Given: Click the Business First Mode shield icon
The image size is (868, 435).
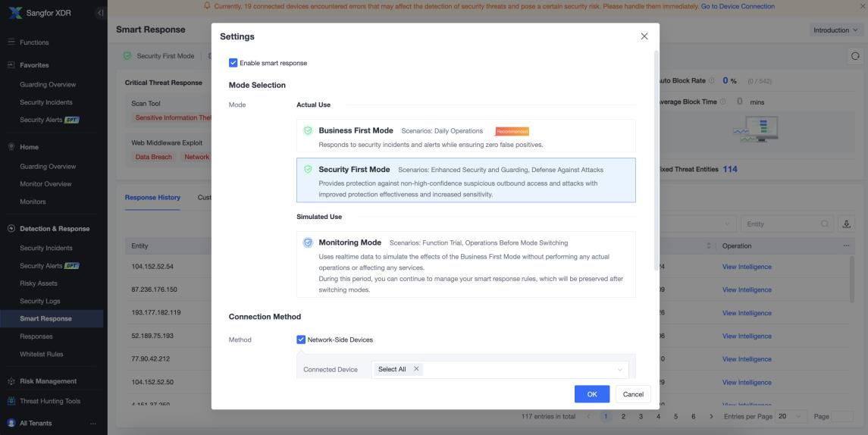Looking at the screenshot, I should 309,130.
